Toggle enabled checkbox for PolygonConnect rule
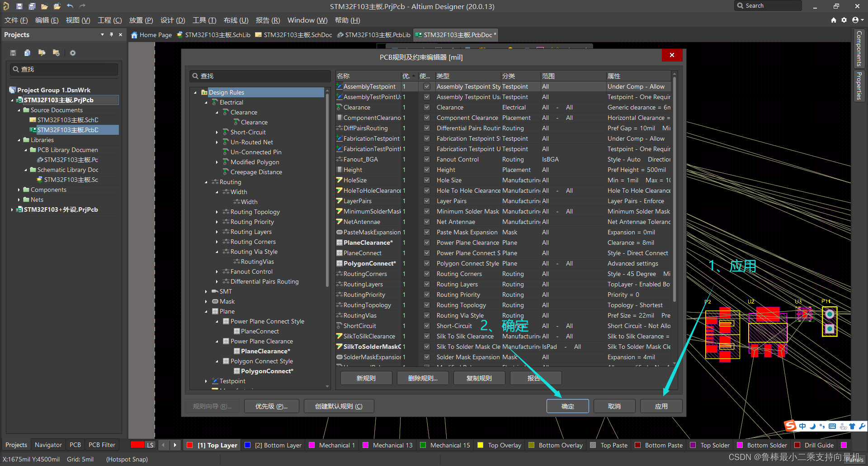868x466 pixels. (x=426, y=263)
